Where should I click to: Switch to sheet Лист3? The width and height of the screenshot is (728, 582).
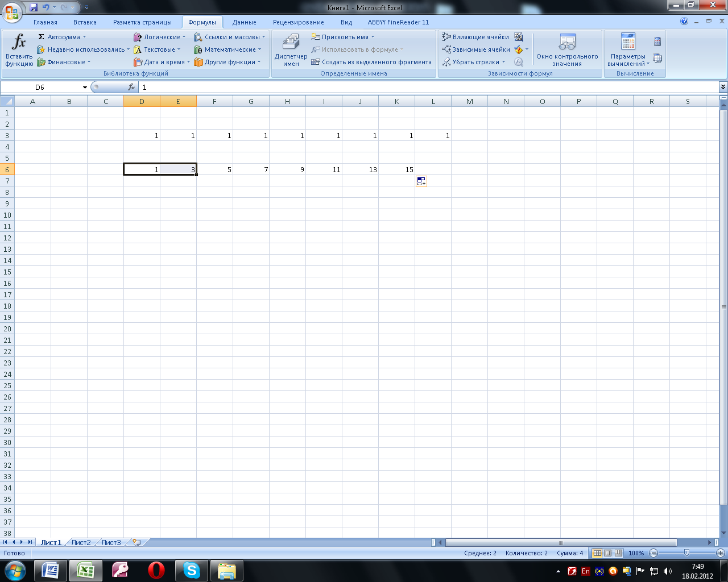(x=111, y=542)
